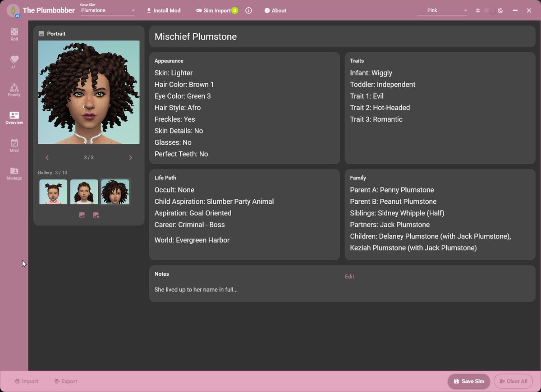Click the remove image from gallery icon
This screenshot has width=541, height=392.
pos(96,215)
